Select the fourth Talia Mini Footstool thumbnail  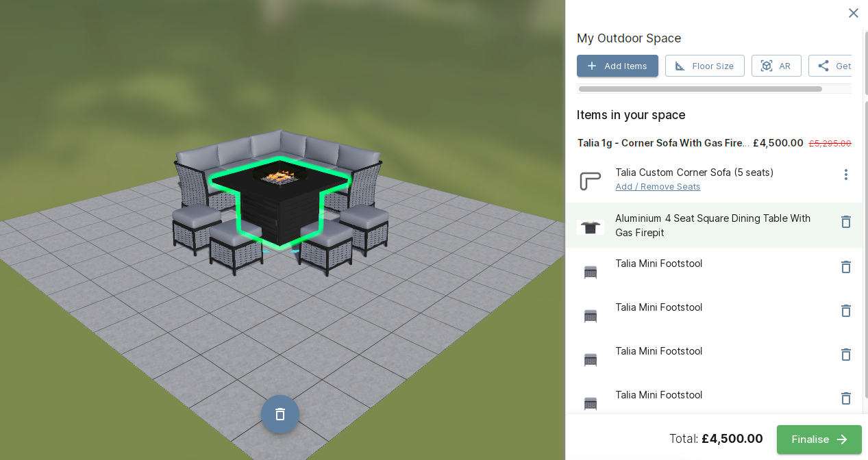(x=590, y=404)
